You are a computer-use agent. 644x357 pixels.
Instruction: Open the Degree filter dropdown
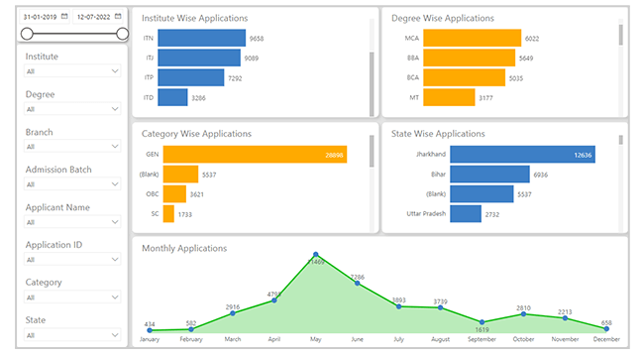click(x=72, y=109)
